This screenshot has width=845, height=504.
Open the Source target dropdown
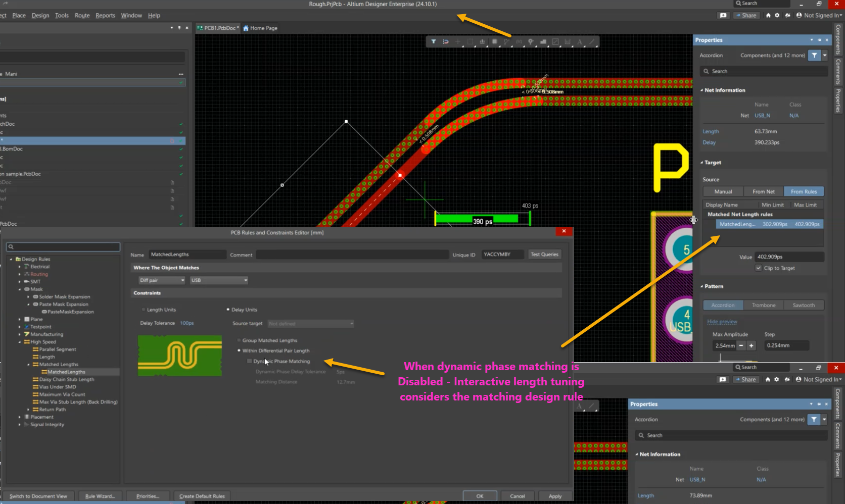coord(311,323)
